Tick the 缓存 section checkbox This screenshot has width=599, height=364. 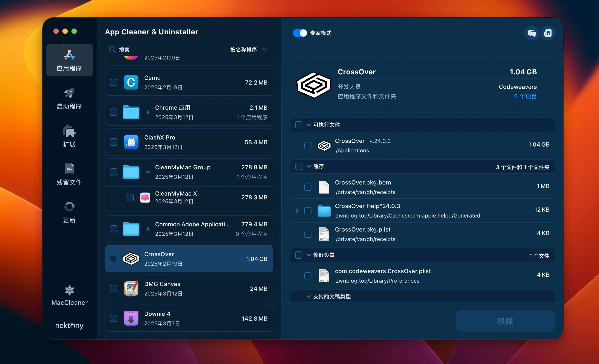pos(299,167)
